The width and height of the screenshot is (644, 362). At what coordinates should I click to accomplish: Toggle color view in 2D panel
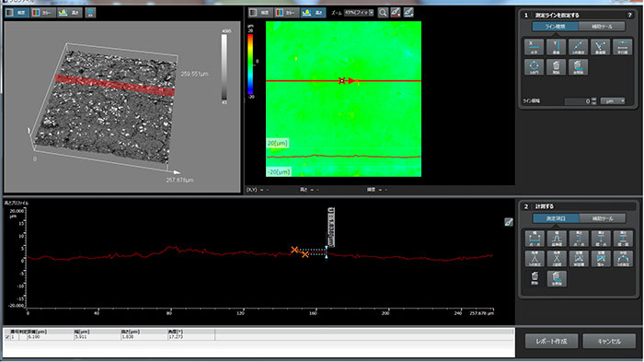[286, 13]
